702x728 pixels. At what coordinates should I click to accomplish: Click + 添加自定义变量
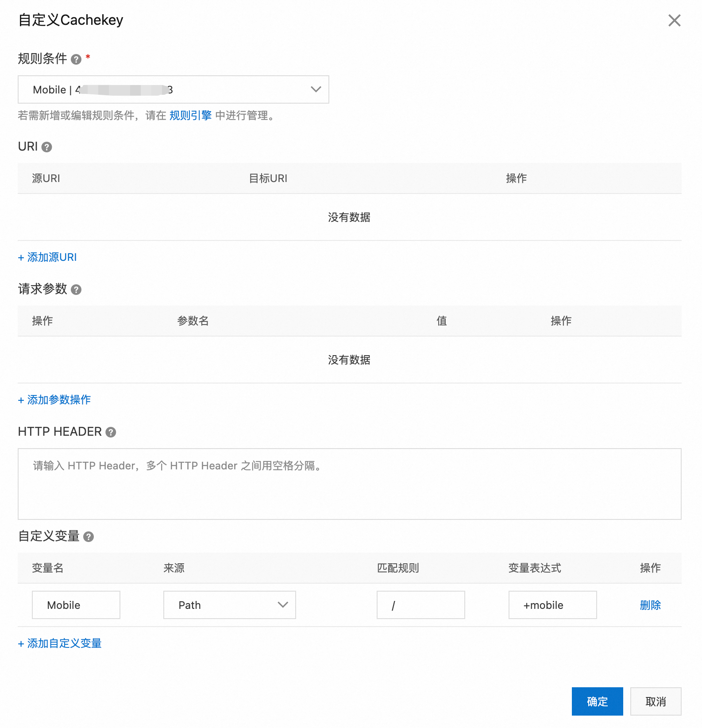pos(60,643)
